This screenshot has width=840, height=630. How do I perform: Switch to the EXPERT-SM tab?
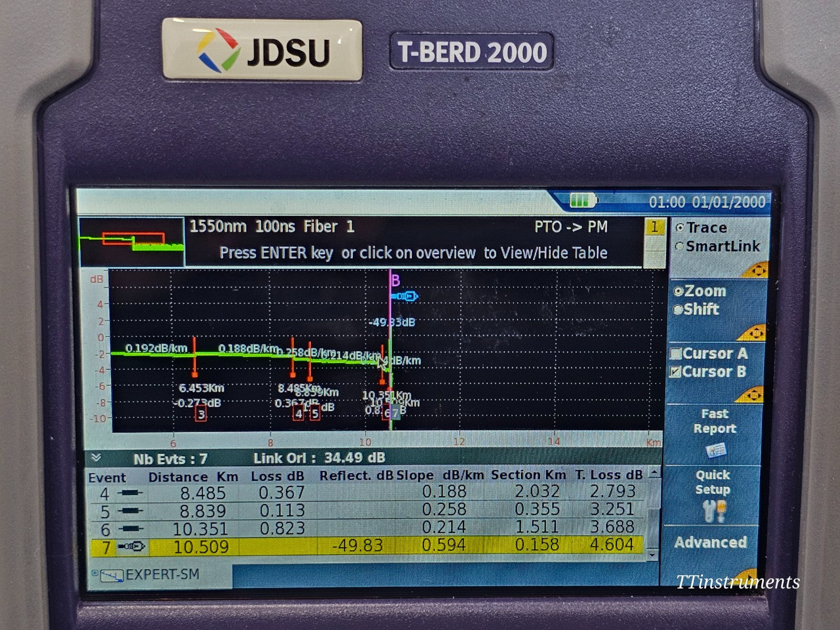click(x=157, y=575)
